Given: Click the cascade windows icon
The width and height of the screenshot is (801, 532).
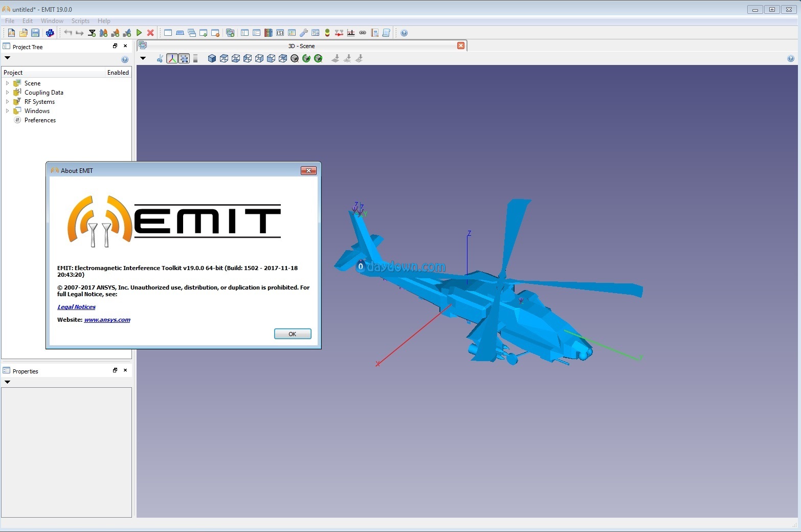Looking at the screenshot, I should click(x=192, y=33).
